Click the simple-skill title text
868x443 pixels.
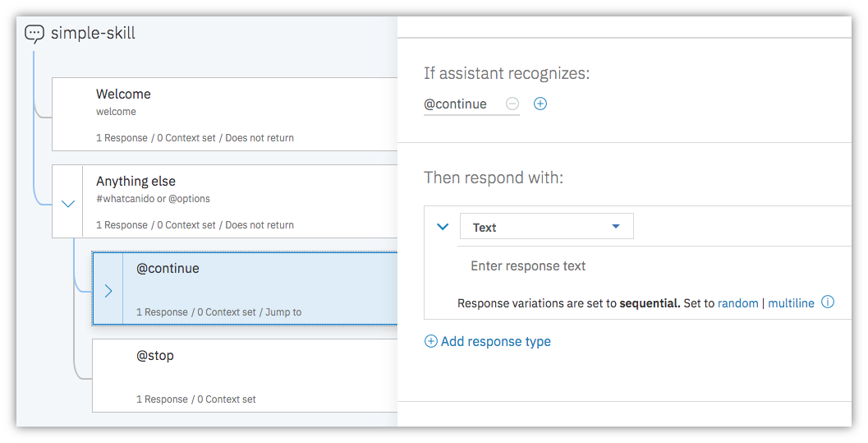[x=93, y=33]
